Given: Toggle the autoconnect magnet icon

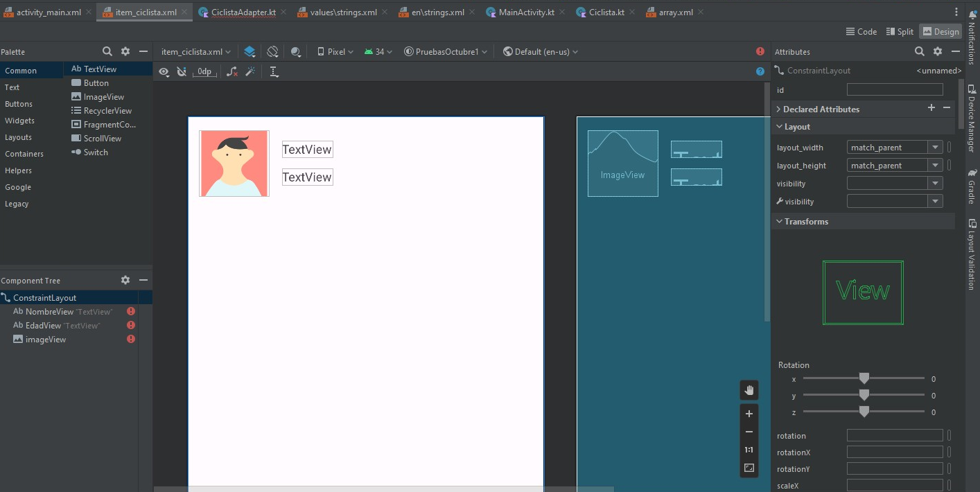Looking at the screenshot, I should [x=182, y=71].
